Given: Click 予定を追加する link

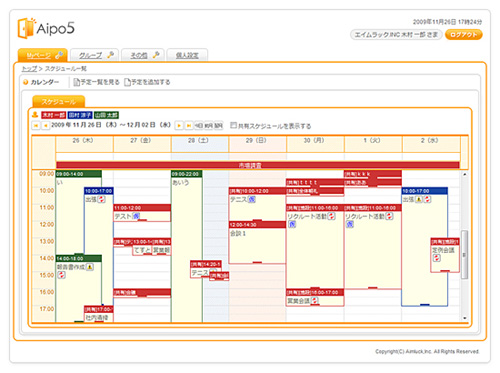Looking at the screenshot, I should (x=147, y=82).
